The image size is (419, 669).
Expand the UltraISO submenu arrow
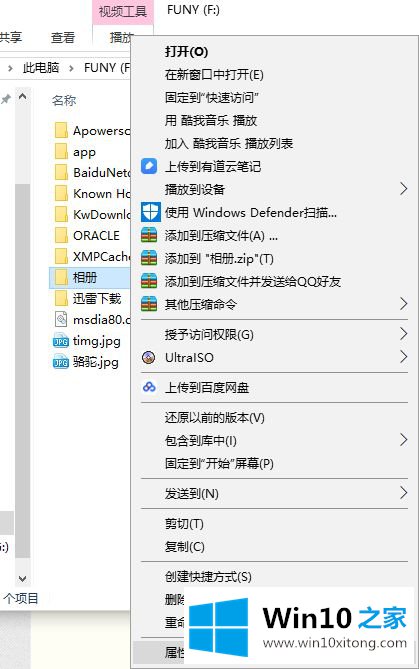click(x=403, y=357)
